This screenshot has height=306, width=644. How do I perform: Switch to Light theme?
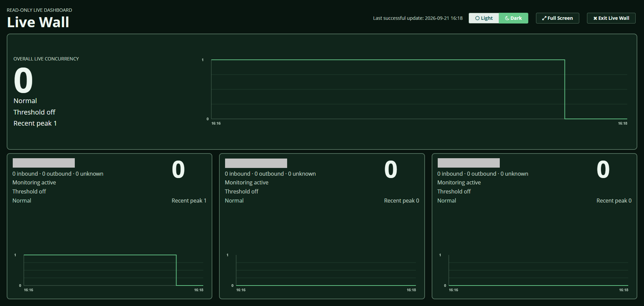[484, 18]
